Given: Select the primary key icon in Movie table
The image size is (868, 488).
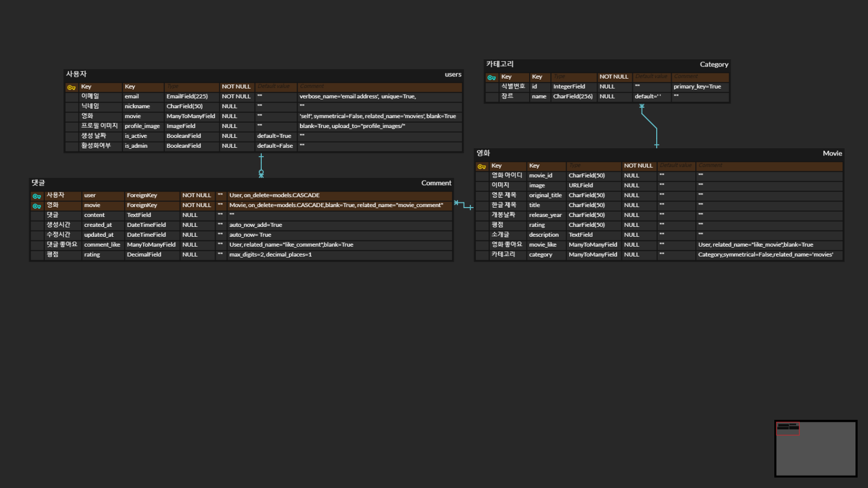Looking at the screenshot, I should click(x=481, y=165).
